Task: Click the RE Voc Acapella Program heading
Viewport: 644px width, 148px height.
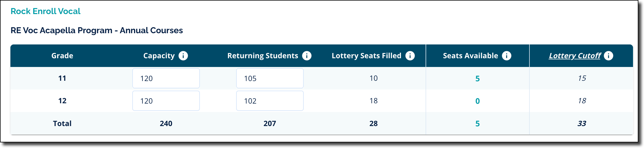Action: [97, 30]
